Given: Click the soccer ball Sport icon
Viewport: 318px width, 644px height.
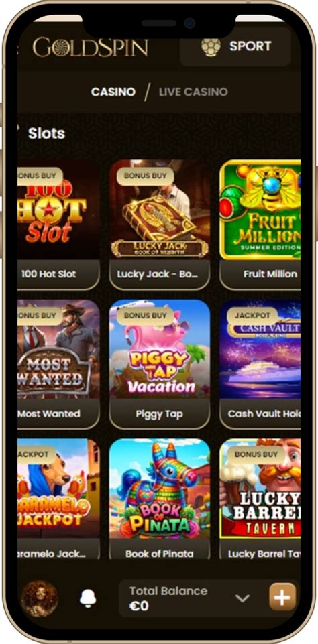Looking at the screenshot, I should click(211, 46).
